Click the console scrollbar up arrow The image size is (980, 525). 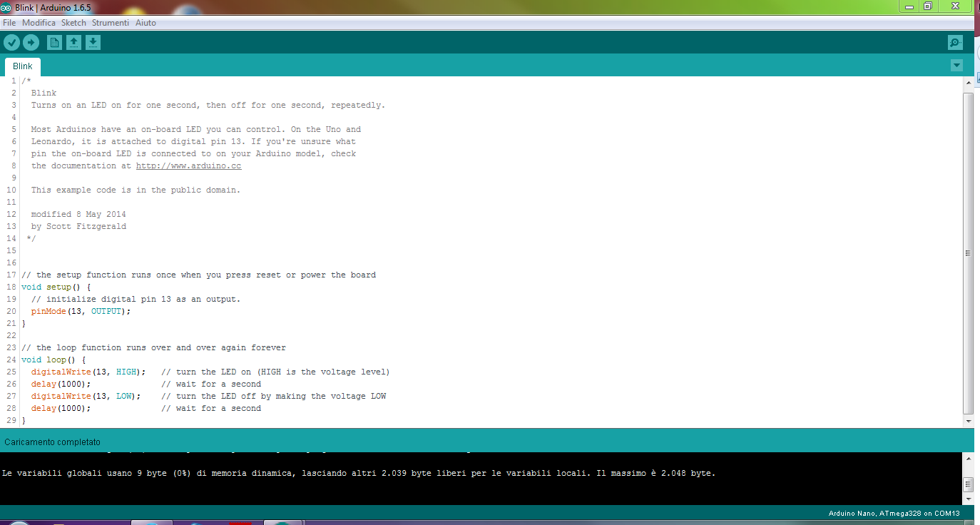click(x=968, y=459)
